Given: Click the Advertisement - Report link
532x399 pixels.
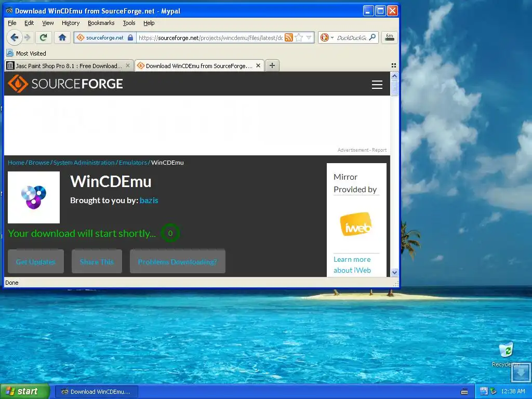Looking at the screenshot, I should pos(362,150).
